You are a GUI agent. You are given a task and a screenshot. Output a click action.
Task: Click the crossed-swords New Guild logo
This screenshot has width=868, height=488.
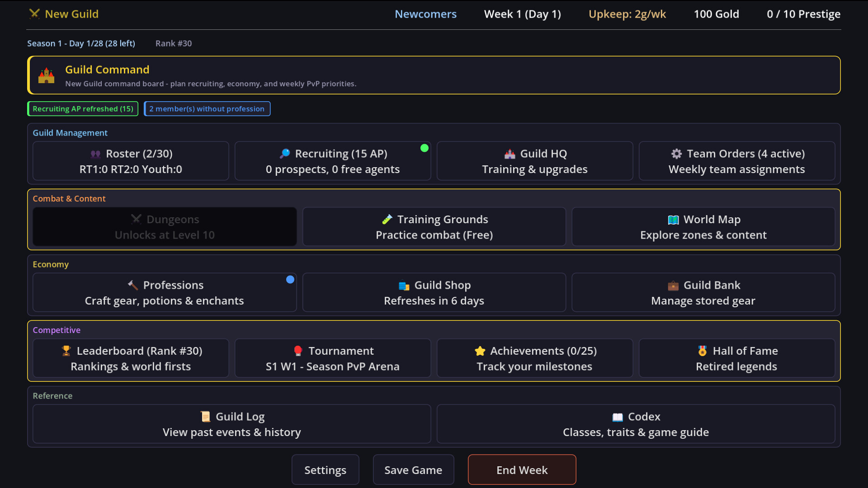[35, 14]
